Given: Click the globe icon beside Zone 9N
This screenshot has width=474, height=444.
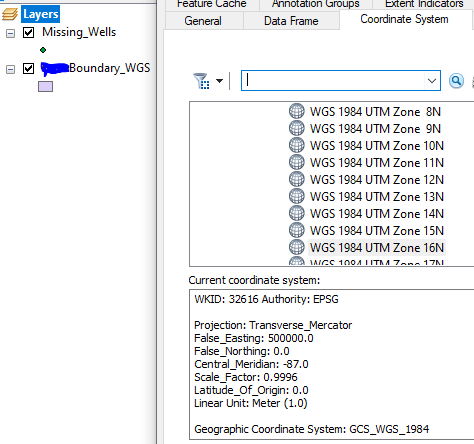Looking at the screenshot, I should (297, 128).
